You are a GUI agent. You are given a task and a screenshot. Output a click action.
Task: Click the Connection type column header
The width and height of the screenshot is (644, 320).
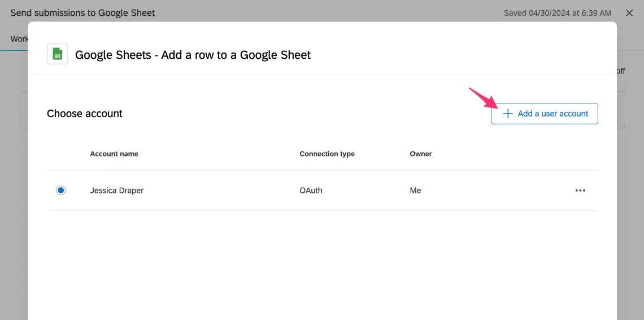coord(327,154)
